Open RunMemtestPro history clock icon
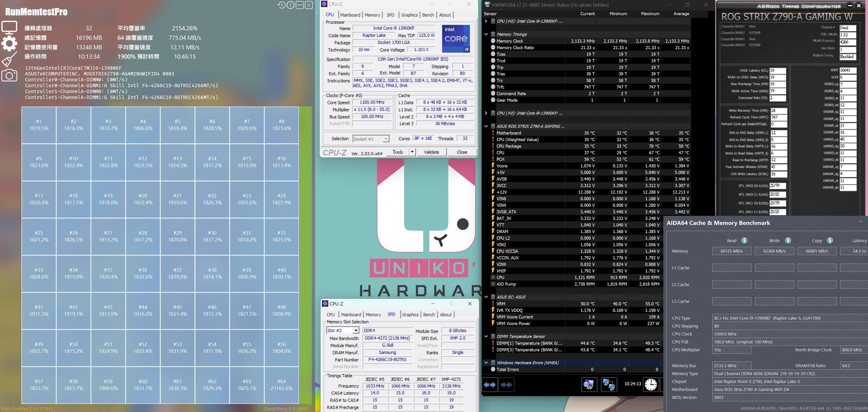Image resolution: width=868 pixels, height=412 pixels. tap(282, 5)
